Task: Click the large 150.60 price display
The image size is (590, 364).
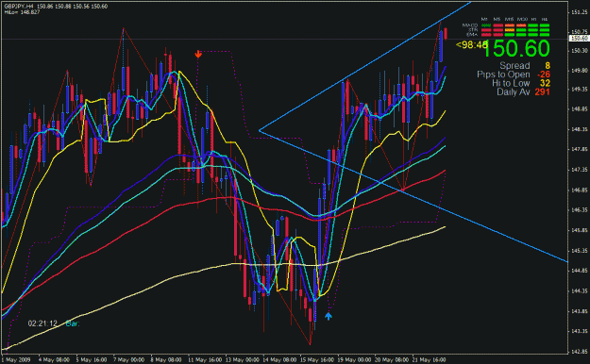Action: [516, 48]
